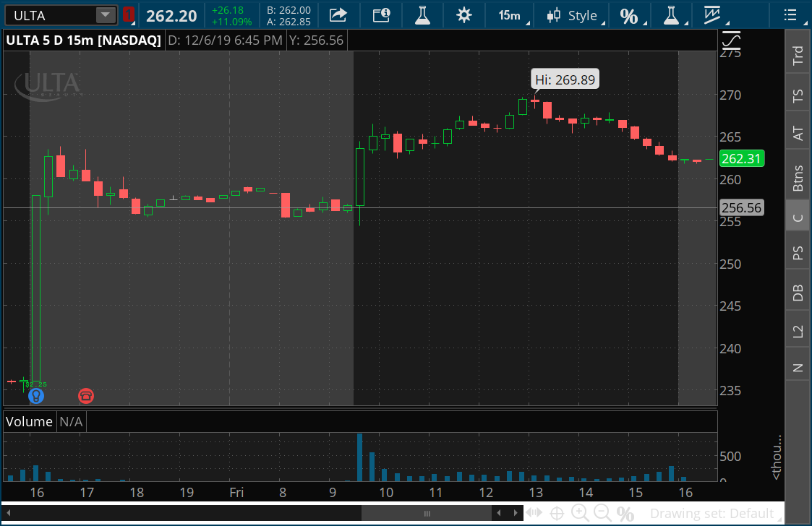Screen dimensions: 812x526
Task: Click the N/A value next to Volume
Action: [x=71, y=421]
